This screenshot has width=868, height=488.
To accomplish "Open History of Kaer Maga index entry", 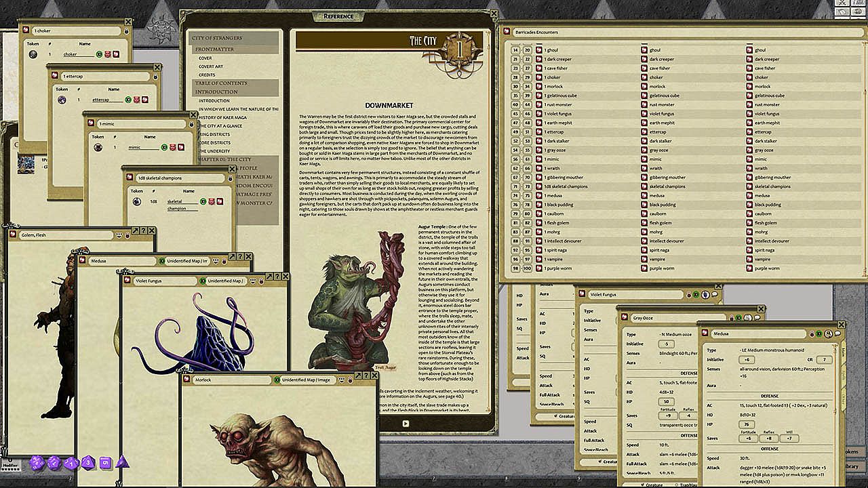I will point(224,117).
